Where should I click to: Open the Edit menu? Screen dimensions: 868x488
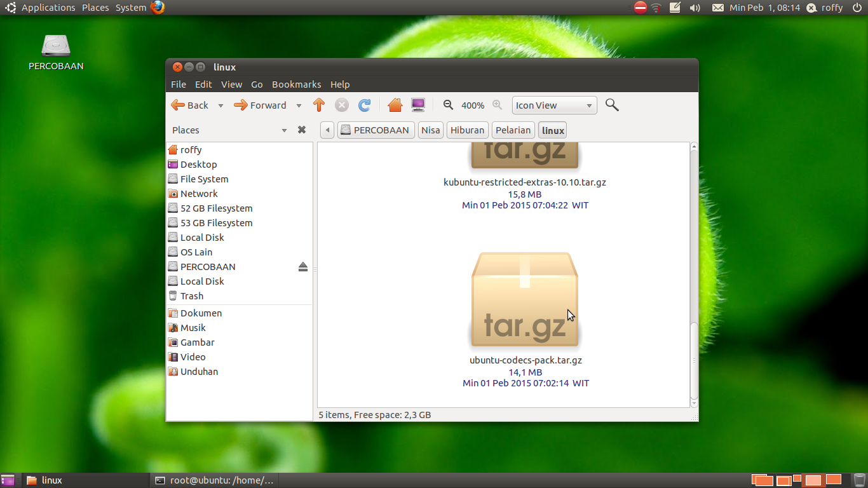pos(203,85)
